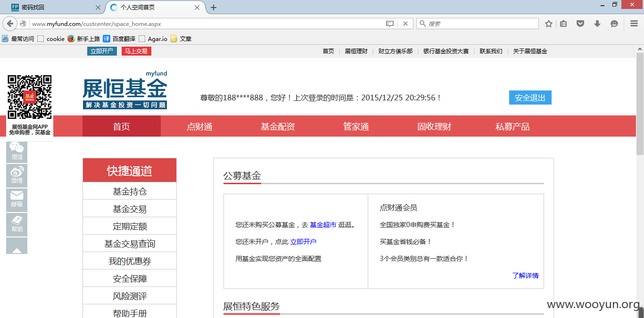Open downloads arrow icon
Image resolution: width=644 pixels, height=318 pixels.
pos(597,24)
